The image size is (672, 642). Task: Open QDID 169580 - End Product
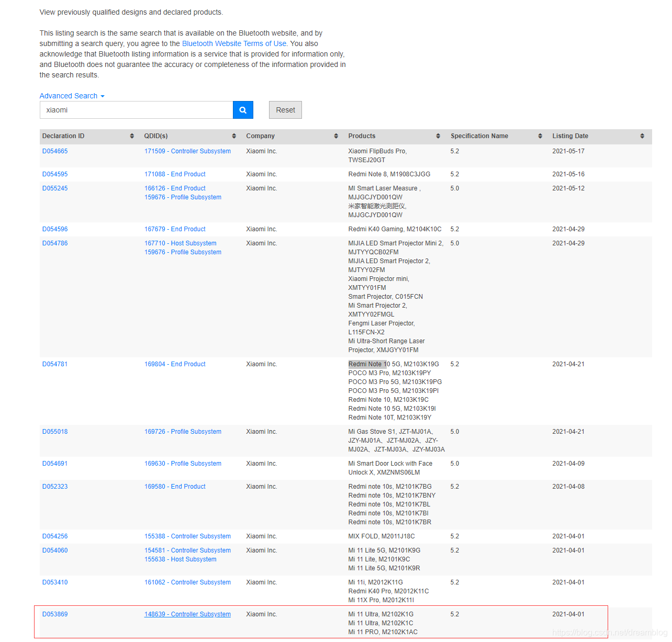pyautogui.click(x=175, y=487)
